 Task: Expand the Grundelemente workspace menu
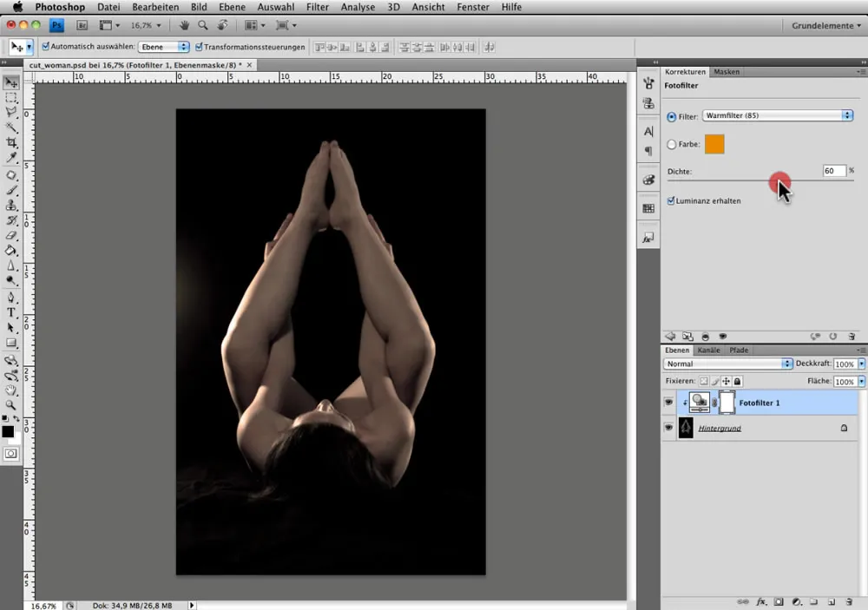[825, 26]
